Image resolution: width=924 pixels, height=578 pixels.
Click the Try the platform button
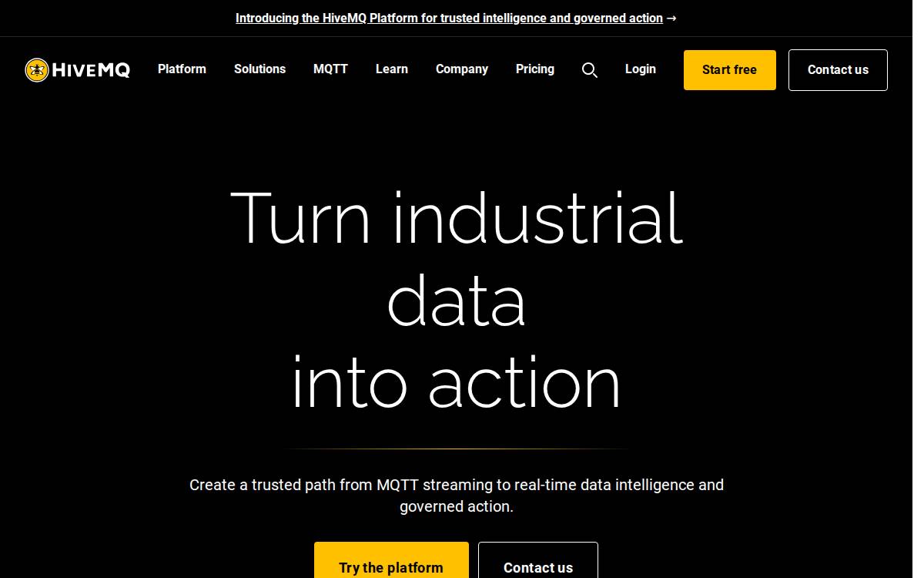coord(391,560)
